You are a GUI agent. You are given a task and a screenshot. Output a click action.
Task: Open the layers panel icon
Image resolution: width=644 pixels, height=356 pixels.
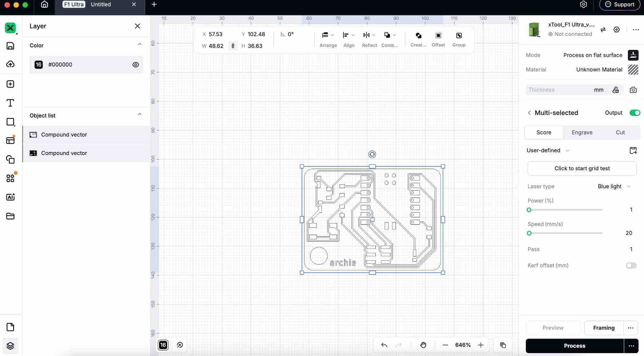pos(10,346)
